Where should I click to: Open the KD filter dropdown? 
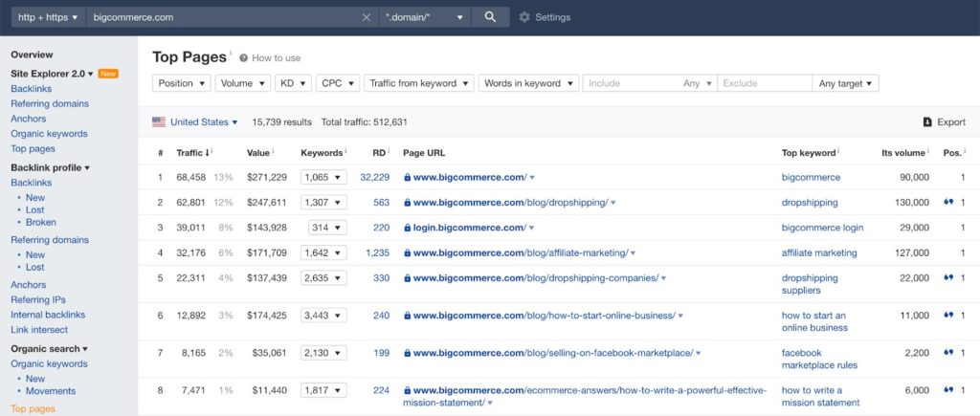pyautogui.click(x=293, y=83)
